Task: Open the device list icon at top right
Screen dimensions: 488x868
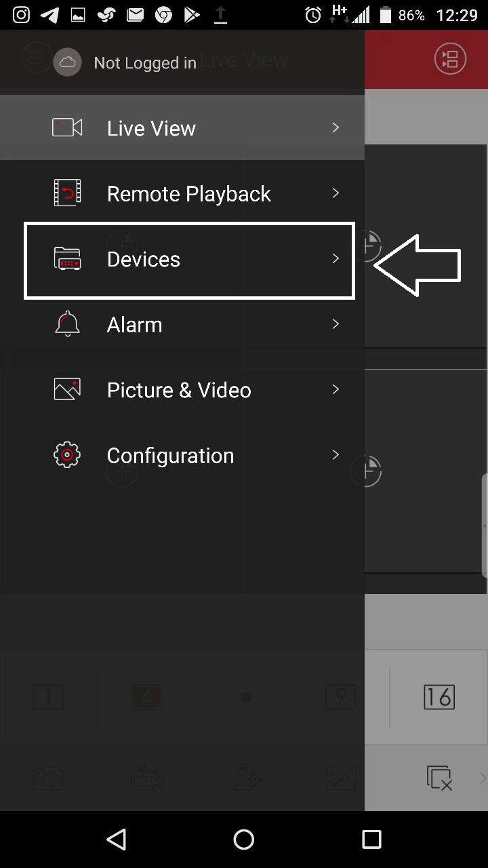Action: click(x=450, y=59)
